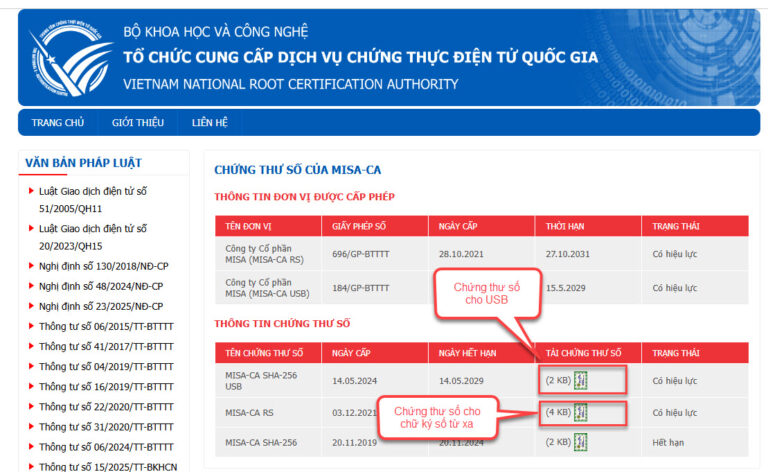Select license number 696/GP-BTTTT

[x=360, y=254]
